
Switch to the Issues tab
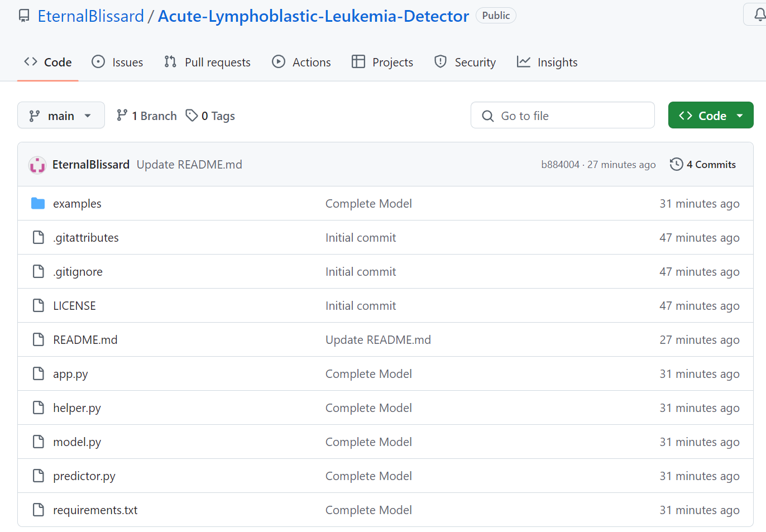pos(117,63)
